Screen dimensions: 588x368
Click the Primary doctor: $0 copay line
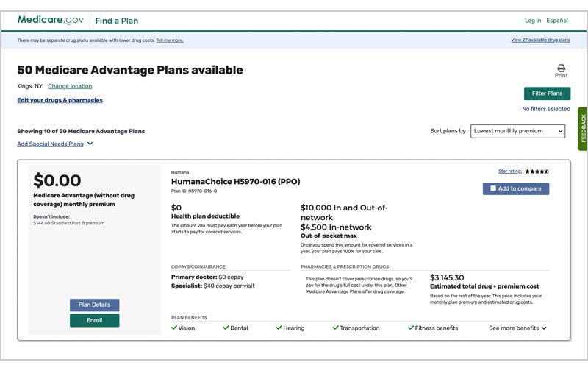coord(207,277)
